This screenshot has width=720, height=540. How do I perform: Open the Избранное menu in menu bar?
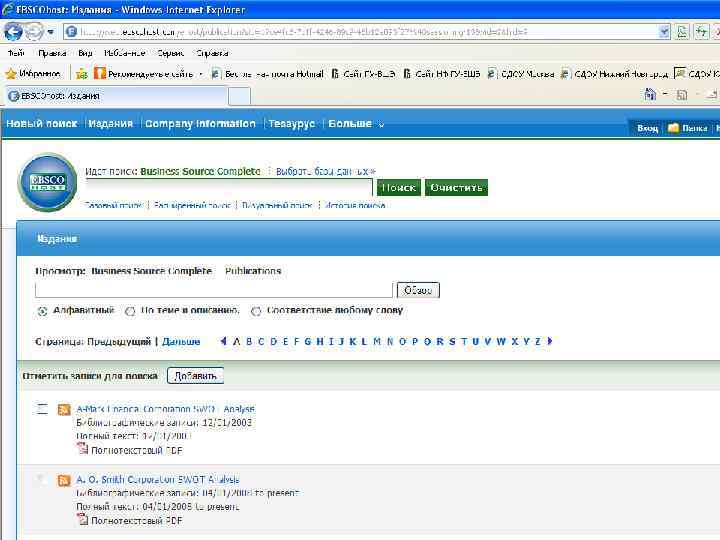click(x=124, y=53)
